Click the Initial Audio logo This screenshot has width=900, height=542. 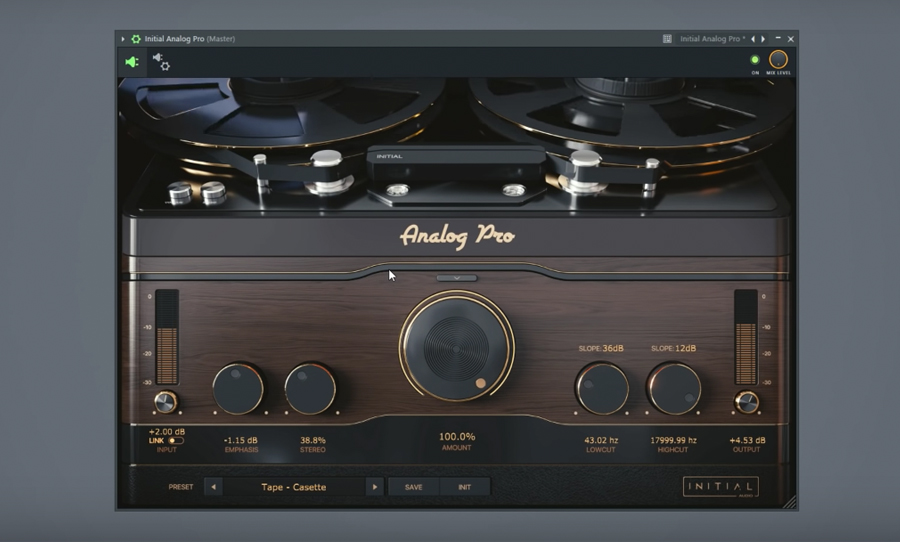pos(720,487)
